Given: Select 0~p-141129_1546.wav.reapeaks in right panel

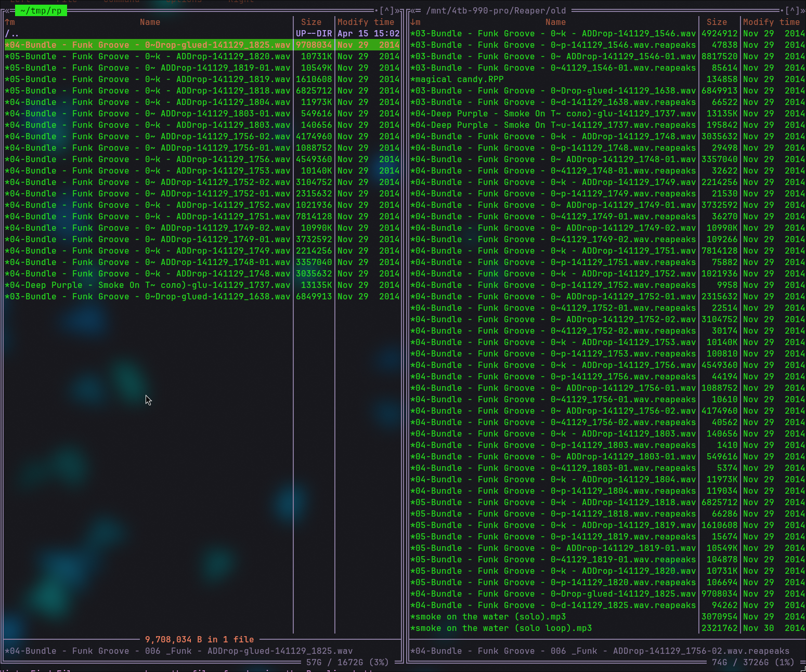Looking at the screenshot, I should 608,45.
